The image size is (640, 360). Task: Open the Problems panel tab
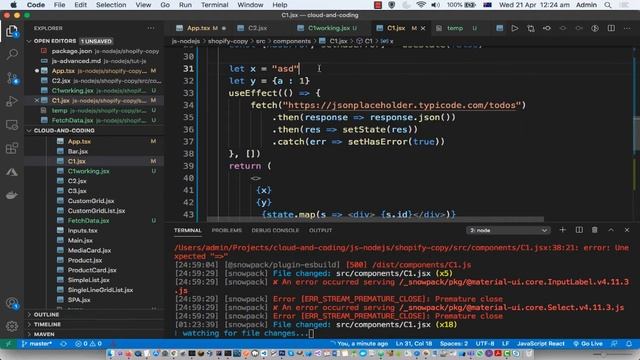point(227,230)
